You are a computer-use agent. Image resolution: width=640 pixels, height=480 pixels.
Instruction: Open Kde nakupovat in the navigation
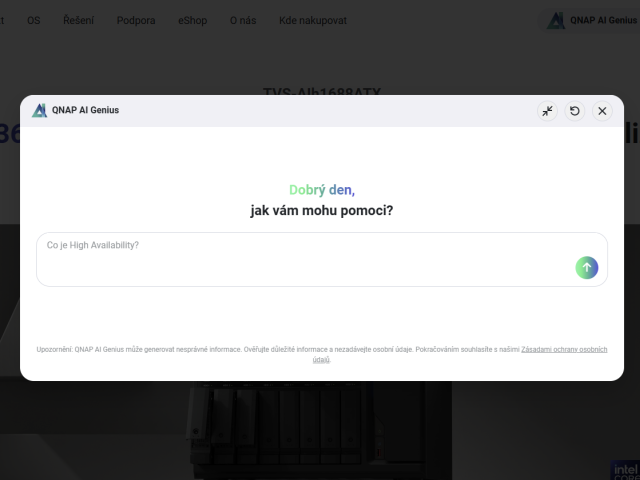point(313,20)
